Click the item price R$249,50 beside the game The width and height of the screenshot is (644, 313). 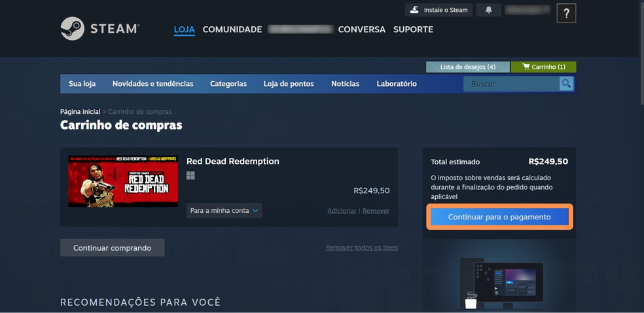point(372,191)
